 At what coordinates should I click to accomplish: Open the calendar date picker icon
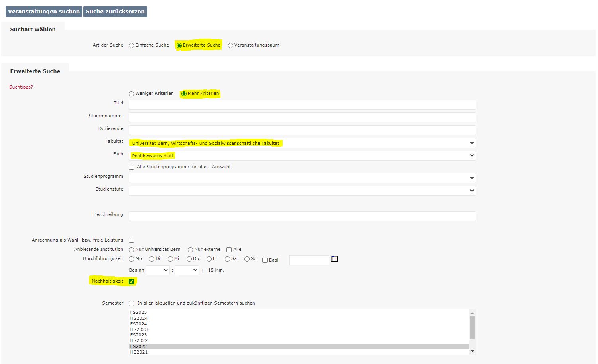click(x=334, y=259)
